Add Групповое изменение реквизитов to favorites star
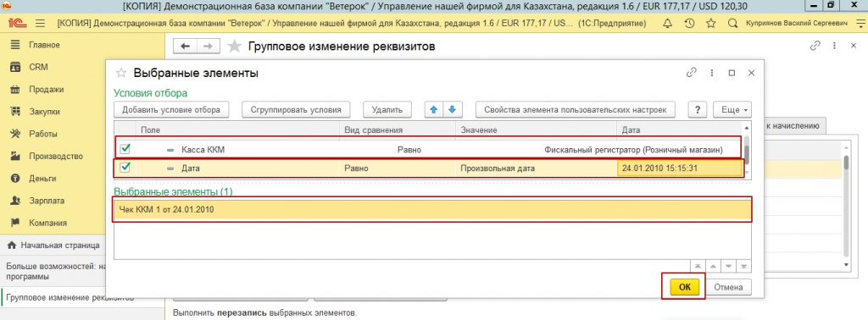This screenshot has height=320, width=868. click(235, 47)
